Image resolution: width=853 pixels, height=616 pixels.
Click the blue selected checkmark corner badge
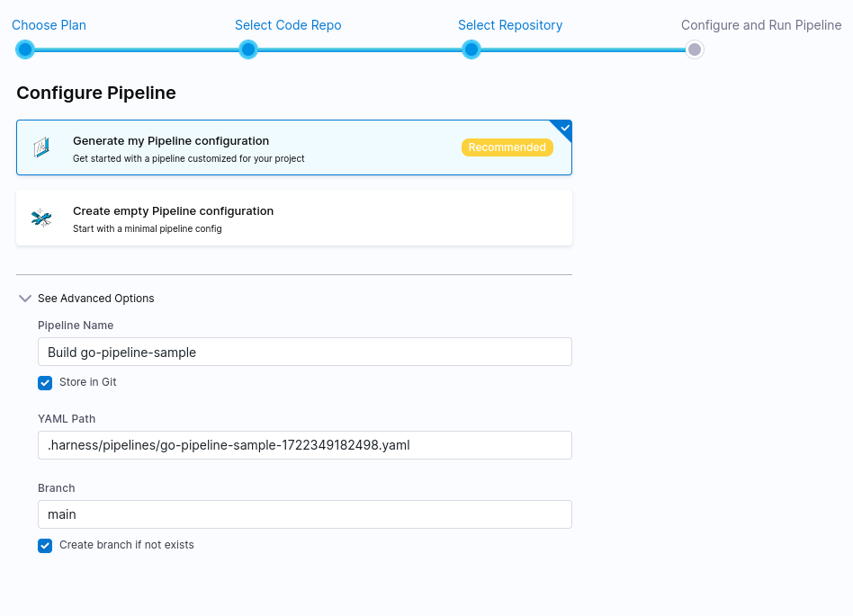point(564,128)
